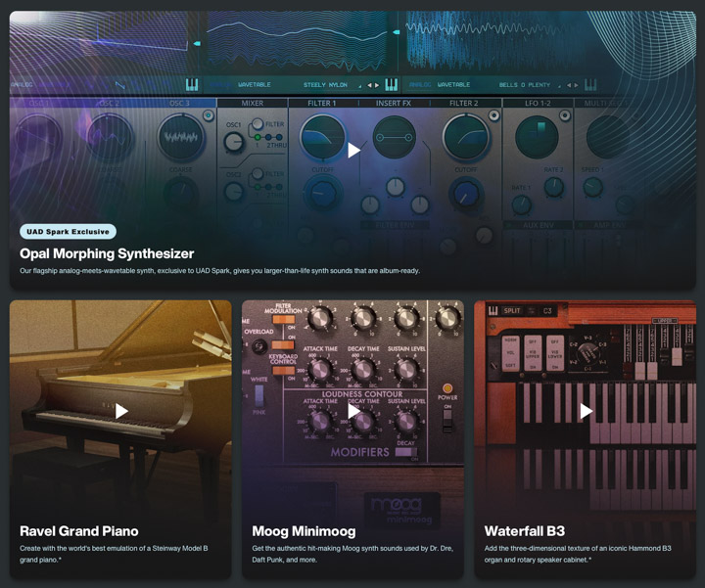This screenshot has width=705, height=588.
Task: Play the Opal Morphing Synthesizer video
Action: point(353,150)
